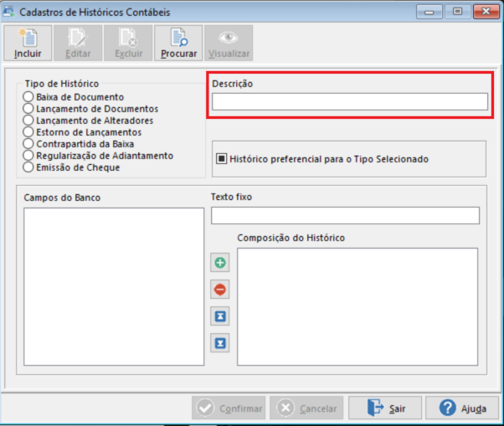Click the Cancelar button
Image resolution: width=504 pixels, height=426 pixels.
point(306,408)
